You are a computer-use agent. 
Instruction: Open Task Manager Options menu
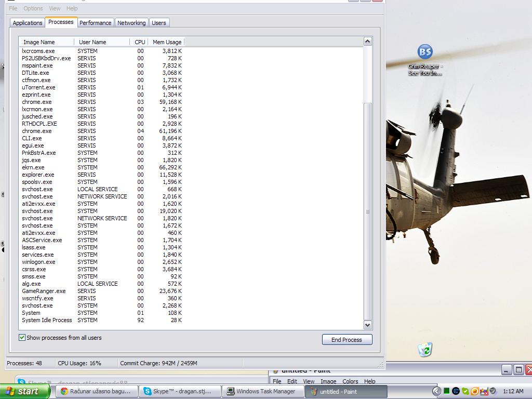pyautogui.click(x=33, y=8)
